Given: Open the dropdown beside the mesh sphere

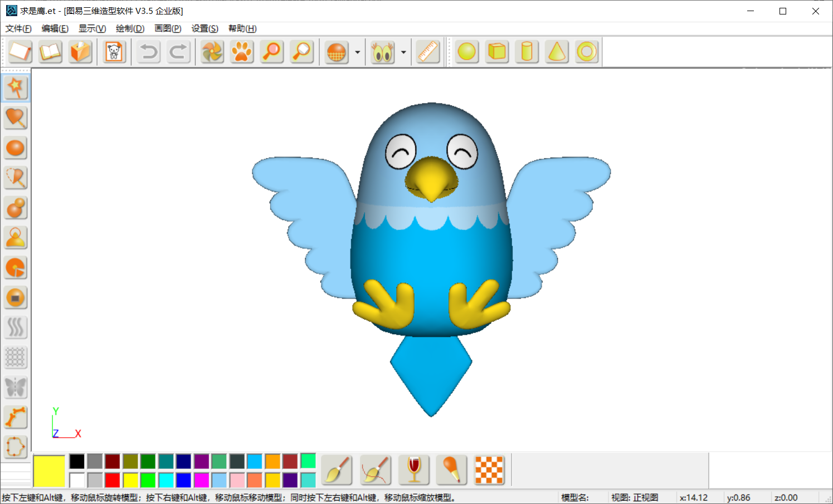Looking at the screenshot, I should 358,52.
